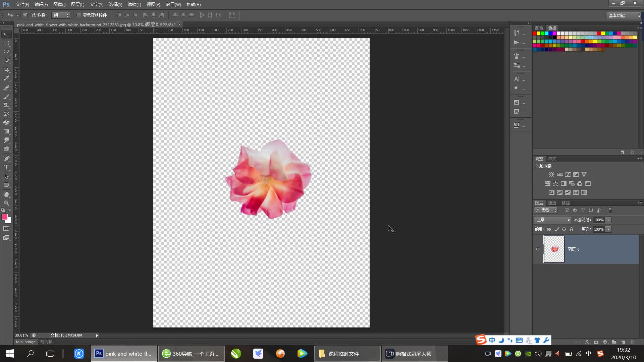
Task: Click the Brightness/Contrast adjustment icon
Action: point(551,175)
